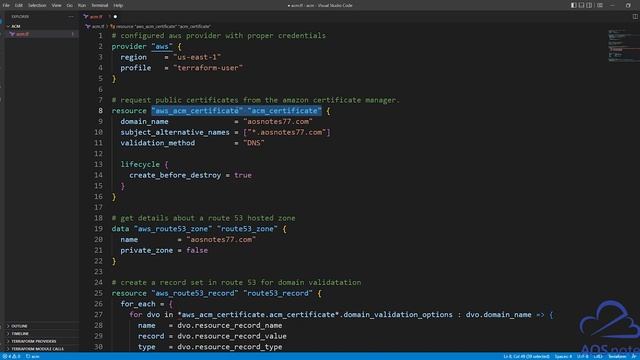Image resolution: width=640 pixels, height=360 pixels.
Task: Click create_before_destroy on line 14
Action: click(175, 175)
